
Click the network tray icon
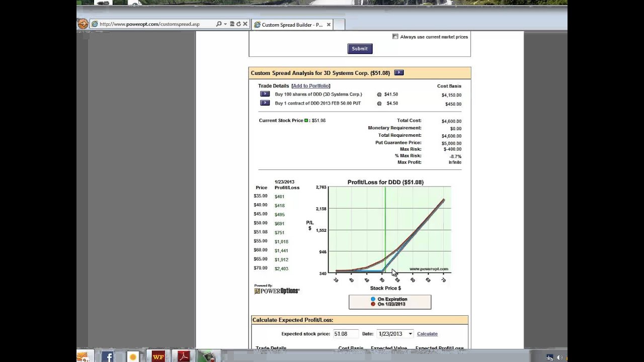click(x=550, y=357)
